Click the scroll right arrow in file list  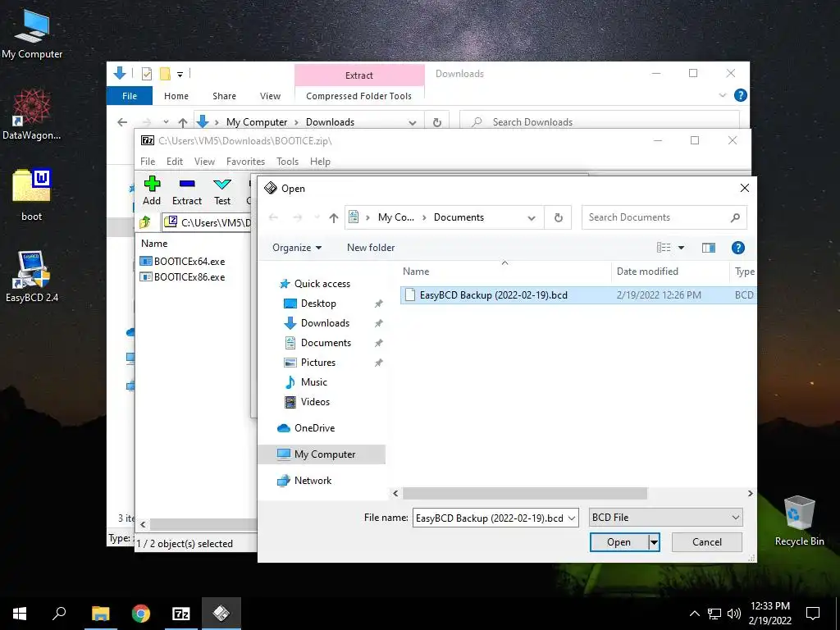coord(750,493)
